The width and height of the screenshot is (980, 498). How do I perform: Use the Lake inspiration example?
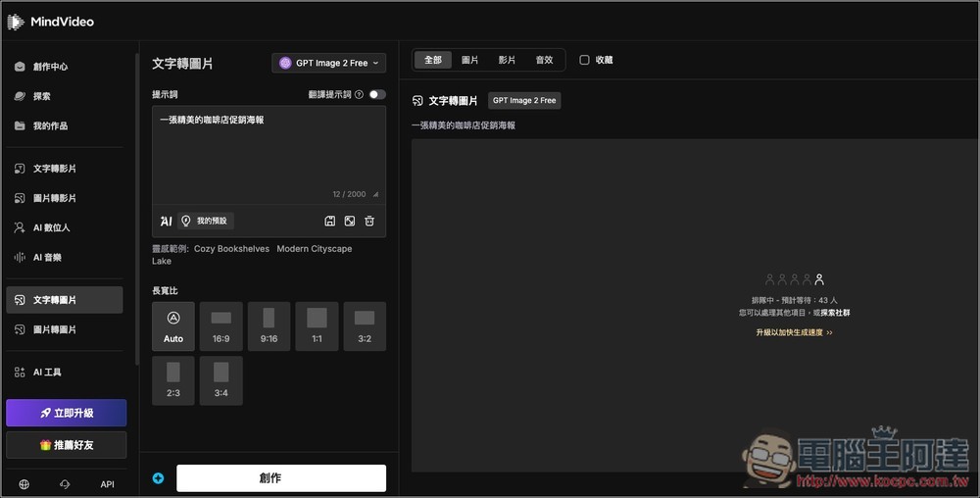tap(162, 261)
